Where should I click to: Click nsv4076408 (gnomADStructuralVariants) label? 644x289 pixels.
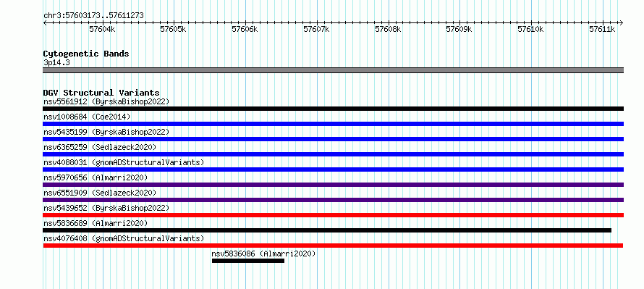click(x=124, y=238)
